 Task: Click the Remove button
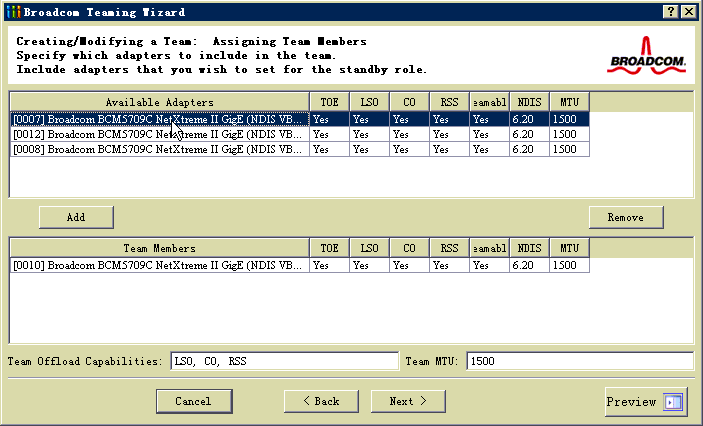click(626, 217)
